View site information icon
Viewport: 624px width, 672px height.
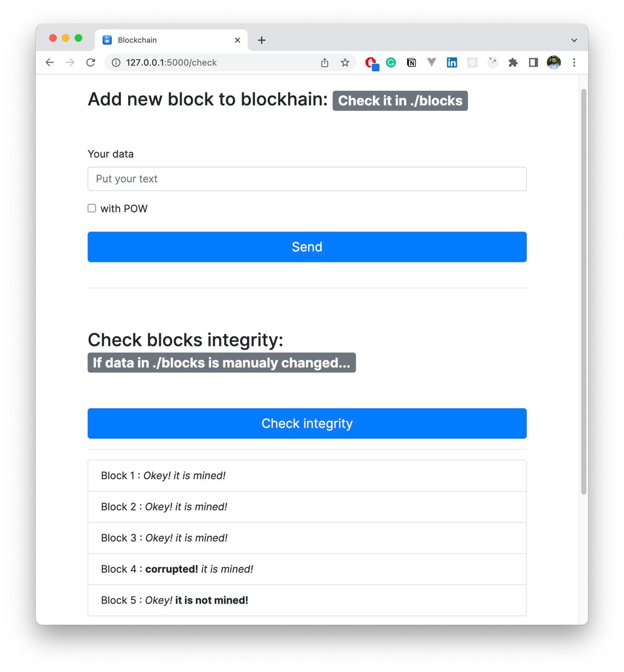pyautogui.click(x=116, y=62)
